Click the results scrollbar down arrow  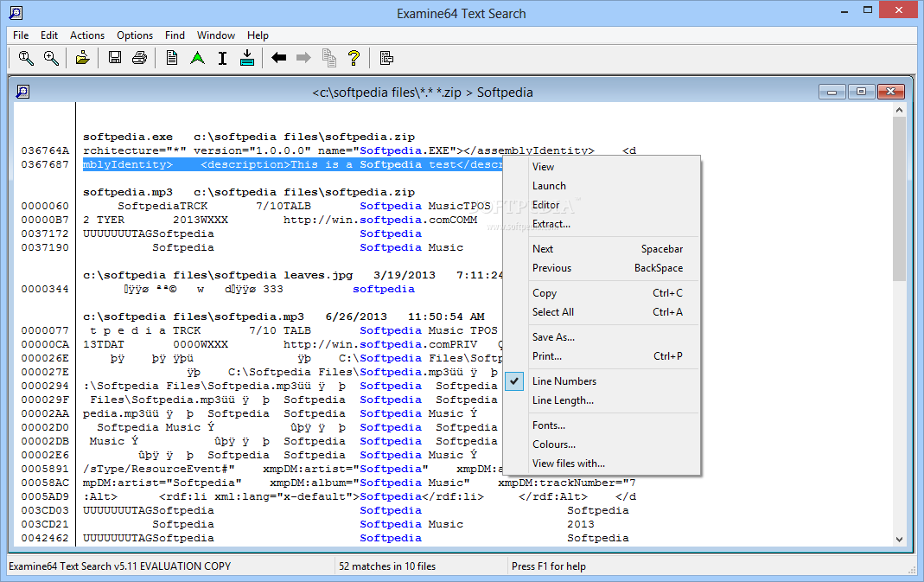point(899,539)
